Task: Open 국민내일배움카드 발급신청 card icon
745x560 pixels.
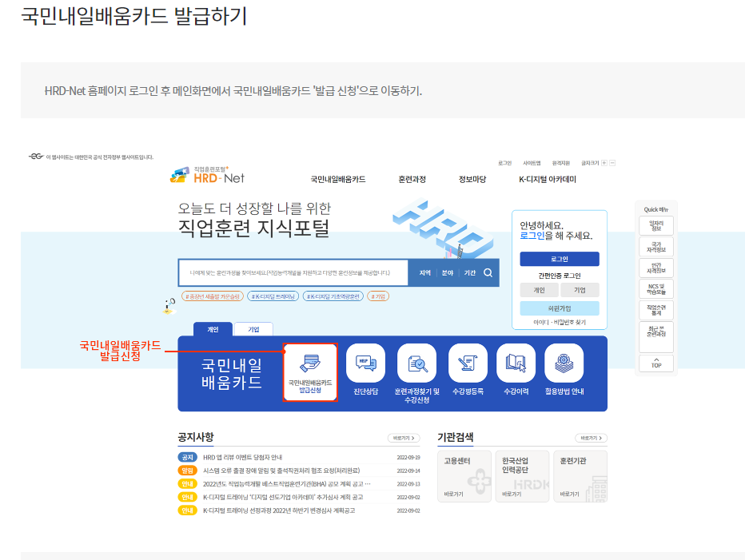Action: tap(310, 372)
